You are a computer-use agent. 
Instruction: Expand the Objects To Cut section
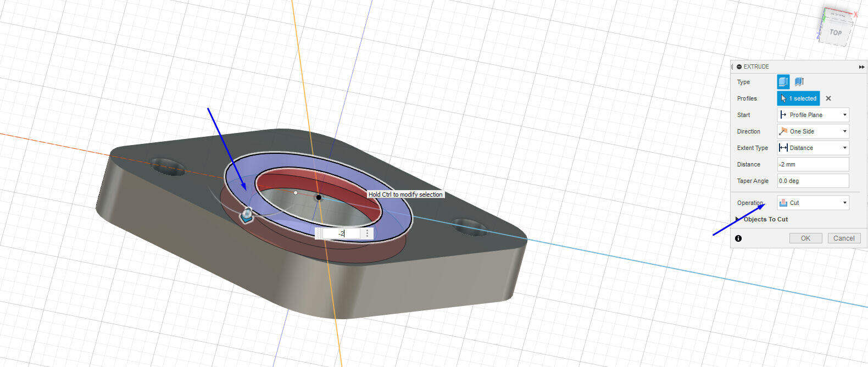(x=738, y=219)
